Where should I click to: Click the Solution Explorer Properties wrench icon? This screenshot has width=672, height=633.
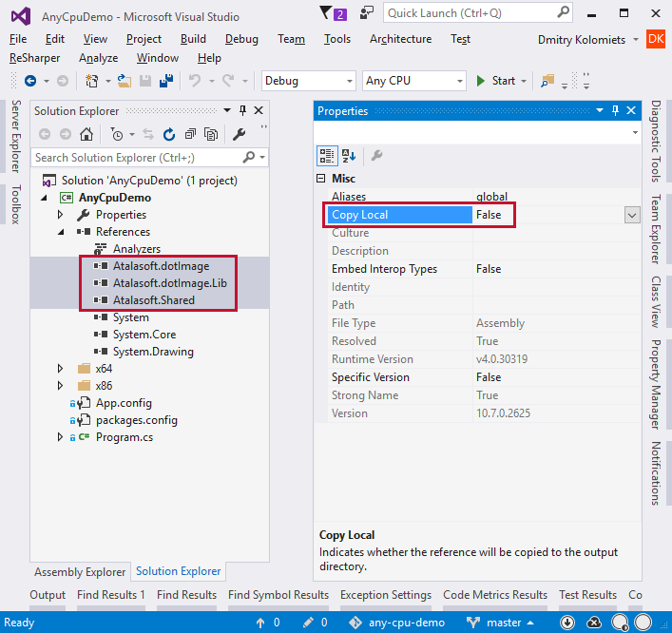[239, 134]
